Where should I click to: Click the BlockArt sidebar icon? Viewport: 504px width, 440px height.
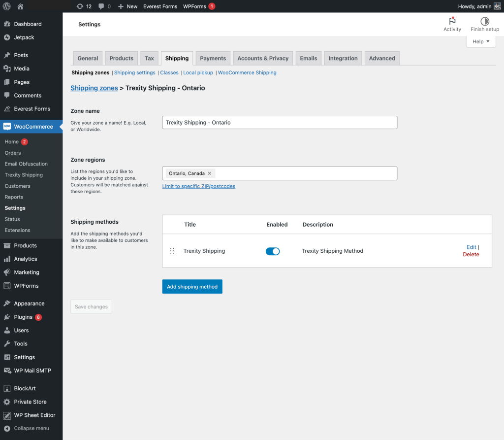[x=7, y=388]
